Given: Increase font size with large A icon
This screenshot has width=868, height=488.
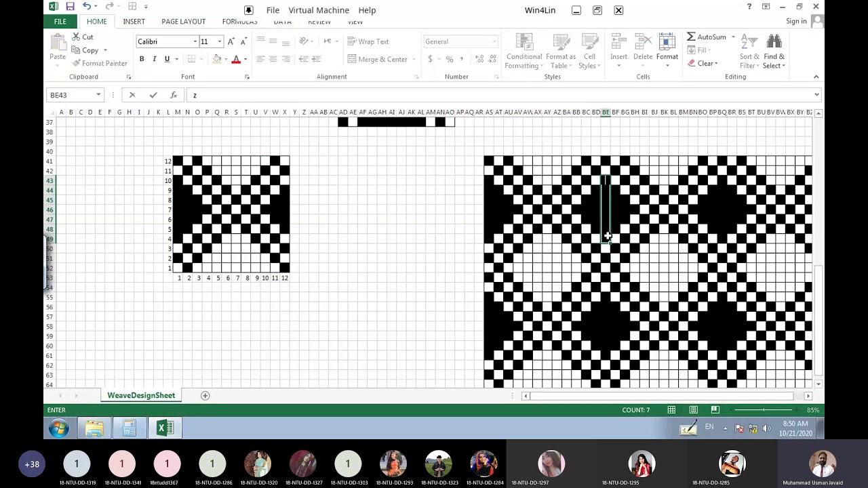Looking at the screenshot, I should (231, 42).
